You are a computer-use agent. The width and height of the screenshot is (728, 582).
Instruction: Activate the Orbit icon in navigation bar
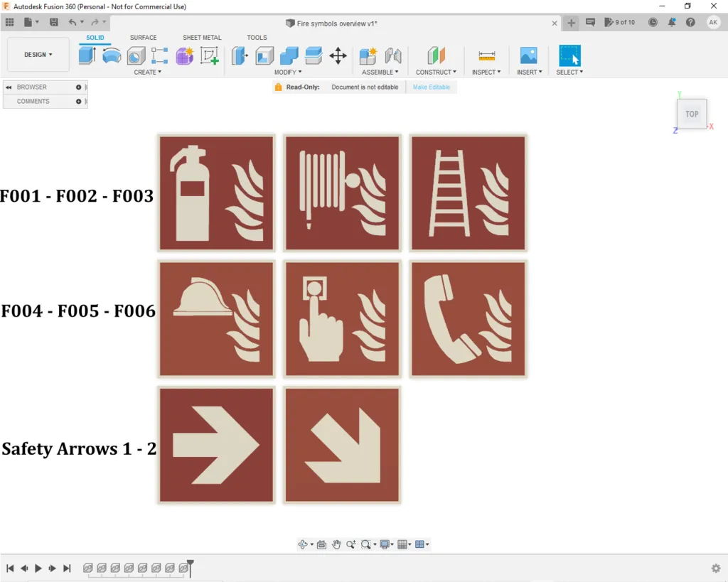[x=302, y=544]
